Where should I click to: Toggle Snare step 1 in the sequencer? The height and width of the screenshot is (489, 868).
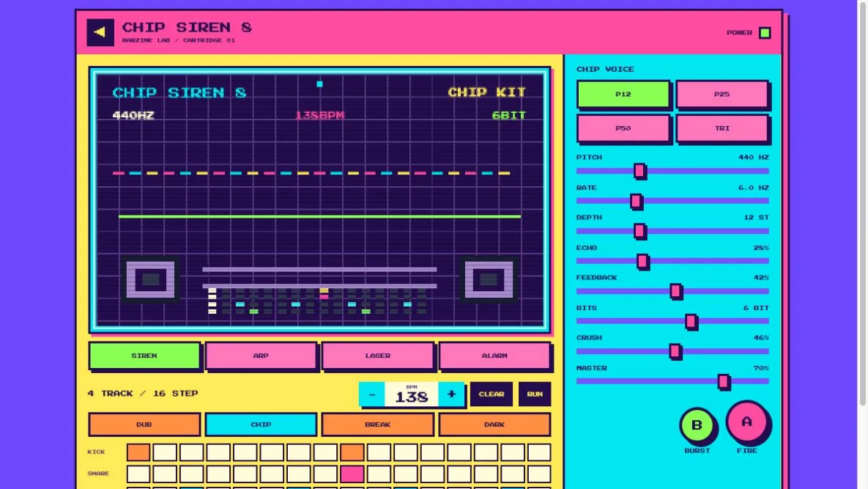point(138,474)
